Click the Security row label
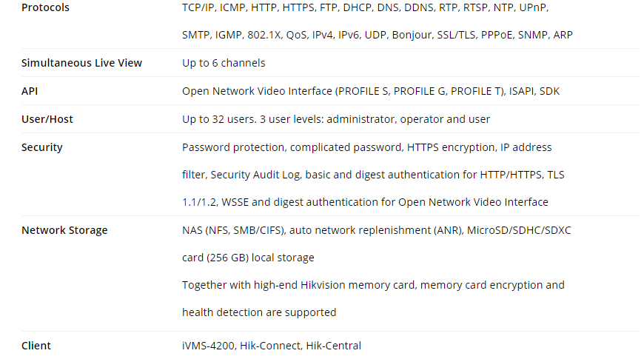Viewport: 644px width, 359px height. click(42, 147)
